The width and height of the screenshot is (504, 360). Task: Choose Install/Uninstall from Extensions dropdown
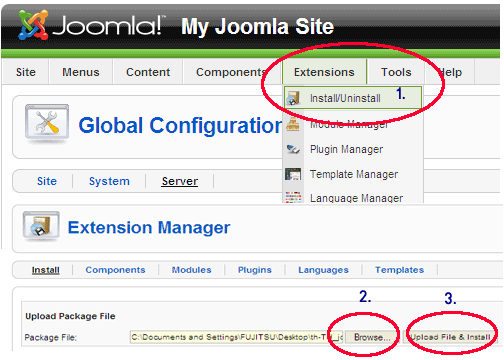pos(353,98)
